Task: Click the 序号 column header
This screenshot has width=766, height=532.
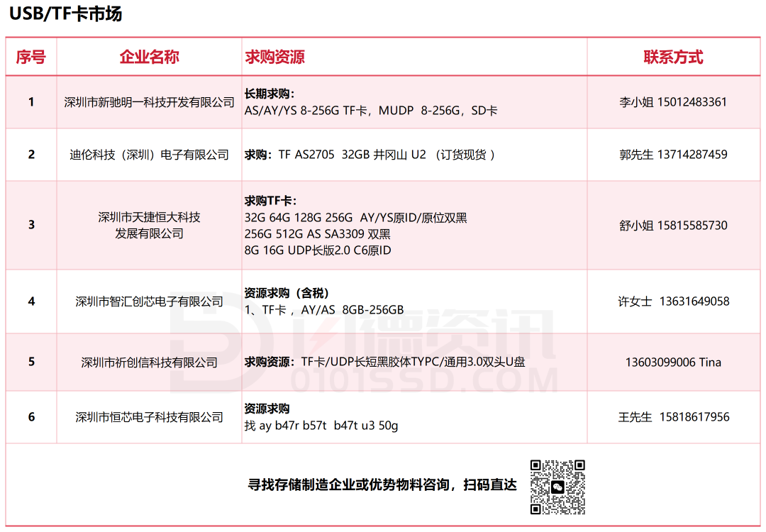Action: [31, 57]
